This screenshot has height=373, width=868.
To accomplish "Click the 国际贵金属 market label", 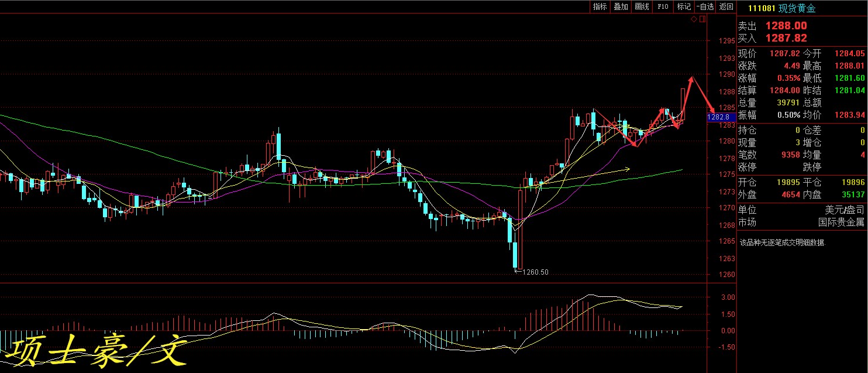I will tap(841, 223).
